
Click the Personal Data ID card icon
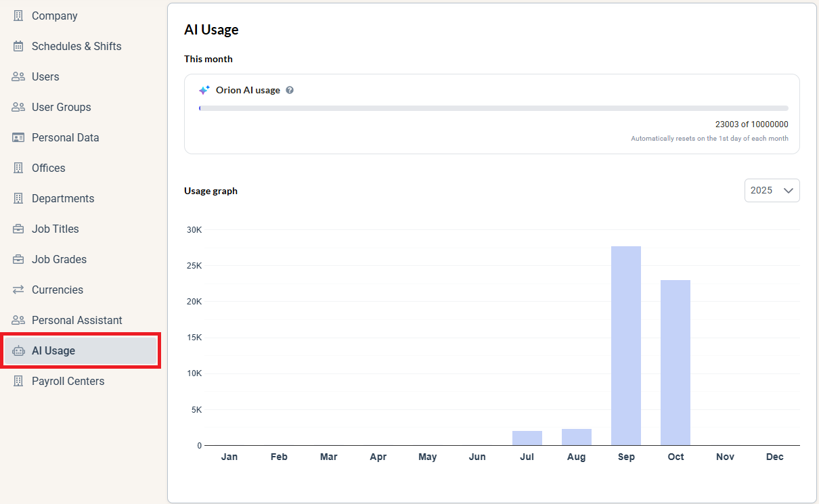(18, 137)
